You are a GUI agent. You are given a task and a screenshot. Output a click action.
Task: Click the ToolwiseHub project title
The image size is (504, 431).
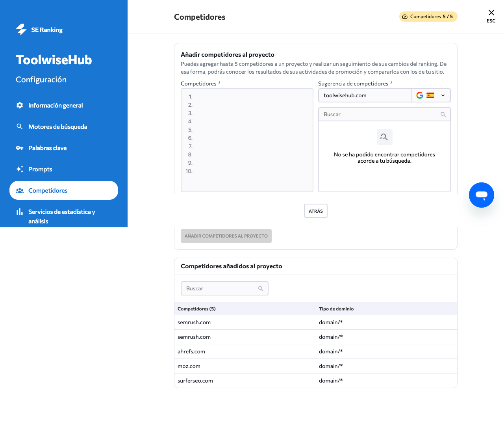(x=54, y=60)
